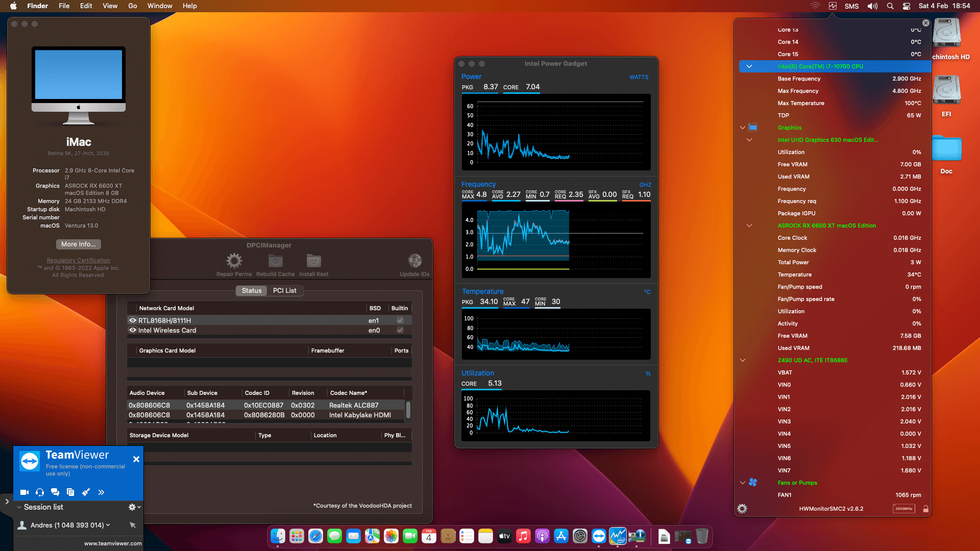
Task: Click the More Info button
Action: 78,244
